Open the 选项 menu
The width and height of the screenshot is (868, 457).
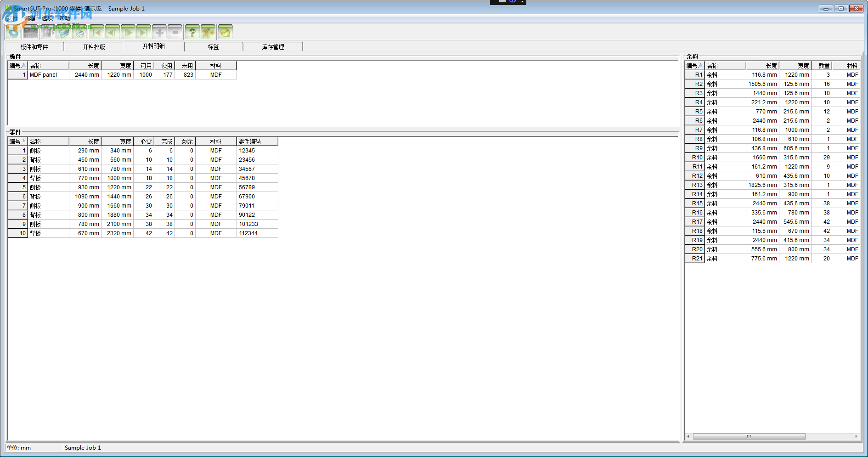click(x=47, y=18)
